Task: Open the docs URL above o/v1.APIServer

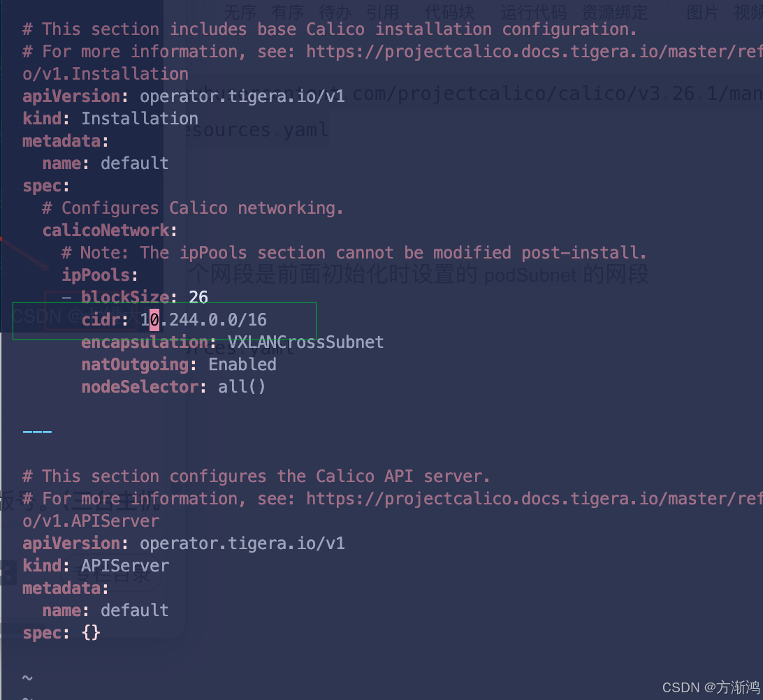Action: 535,499
